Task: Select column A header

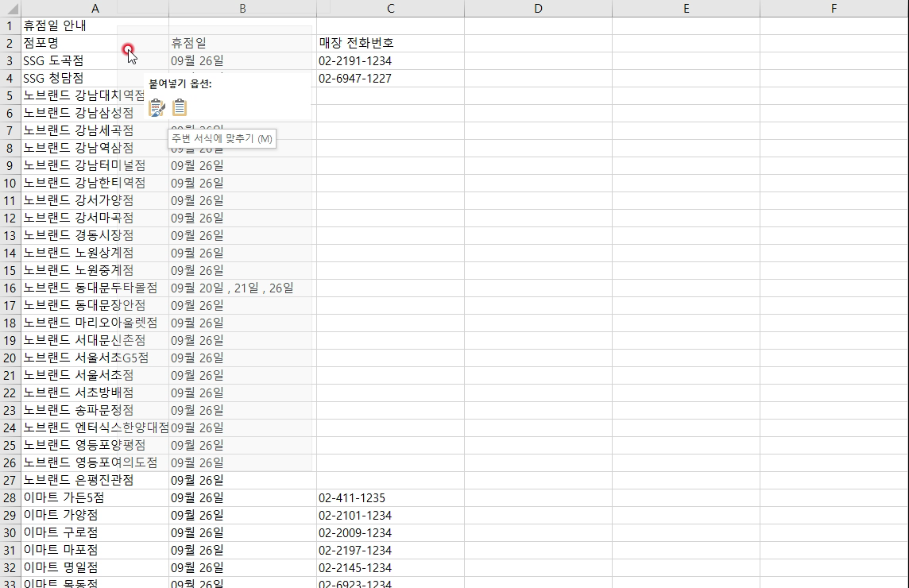Action: (x=95, y=8)
